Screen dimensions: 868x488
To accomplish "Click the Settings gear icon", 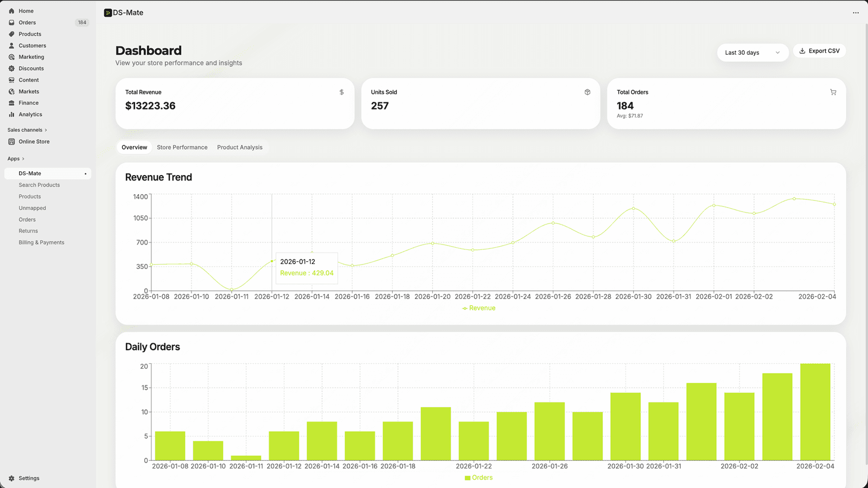I will [x=11, y=478].
